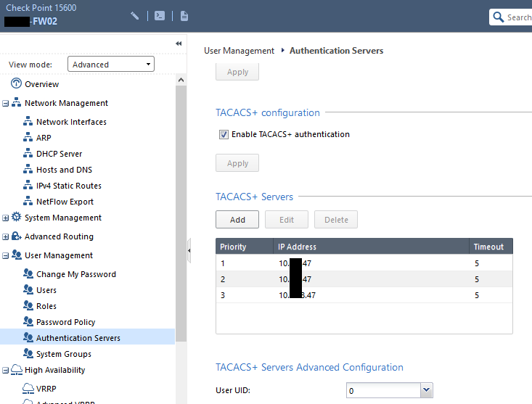The height and width of the screenshot is (404, 532).
Task: Open the DHCP Server page
Action: [x=59, y=154]
